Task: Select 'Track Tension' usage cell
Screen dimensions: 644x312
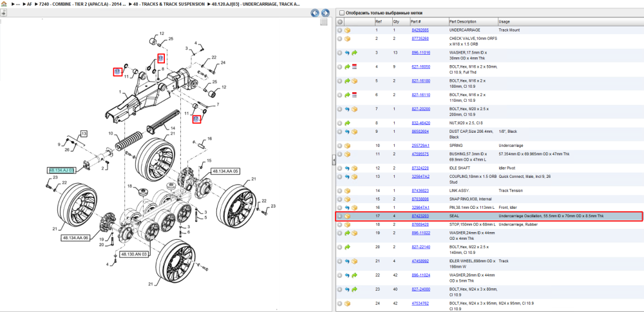Action: [511, 191]
